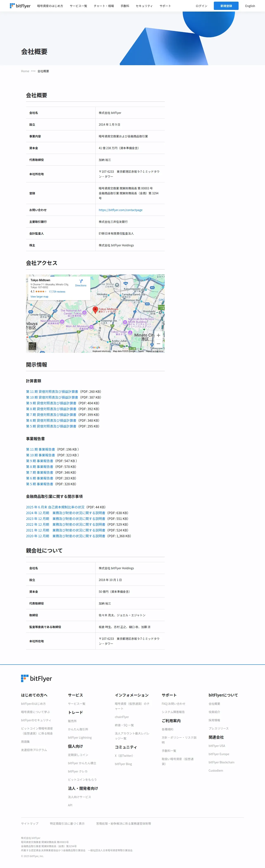The image size is (265, 868).
Task: Click footer link システム障害報告
Action: (x=173, y=712)
